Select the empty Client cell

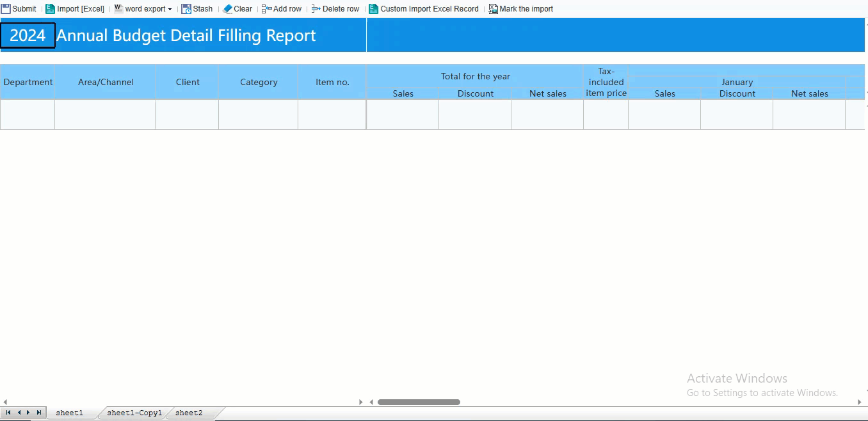(x=188, y=115)
